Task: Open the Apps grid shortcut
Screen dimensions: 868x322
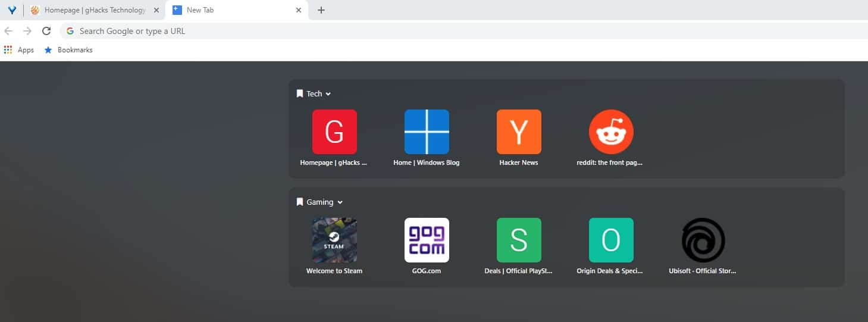Action: [19, 50]
